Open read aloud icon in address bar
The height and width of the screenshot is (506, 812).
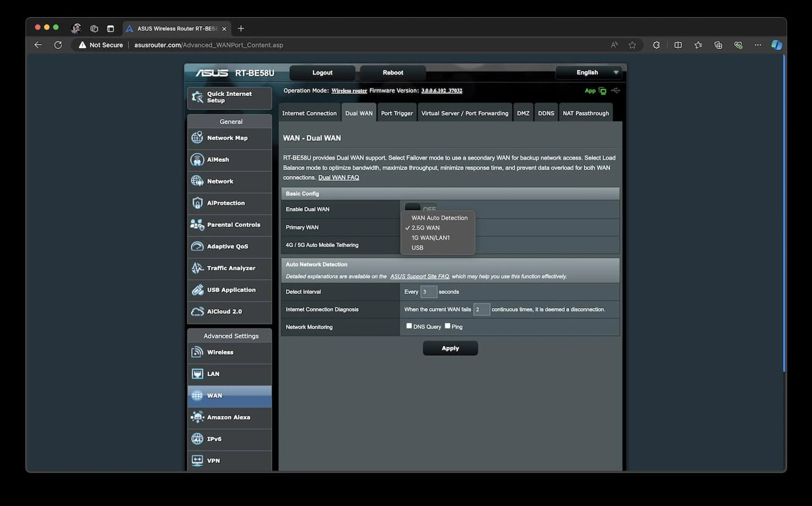614,45
